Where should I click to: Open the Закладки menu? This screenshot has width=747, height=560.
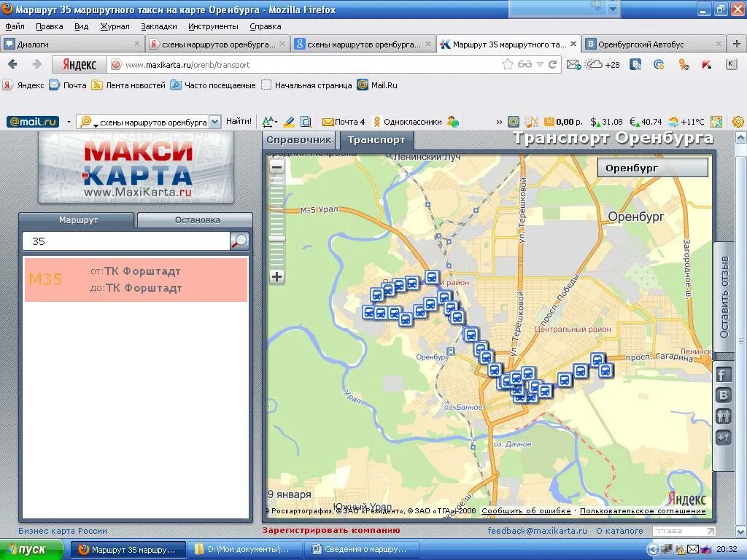coord(158,27)
